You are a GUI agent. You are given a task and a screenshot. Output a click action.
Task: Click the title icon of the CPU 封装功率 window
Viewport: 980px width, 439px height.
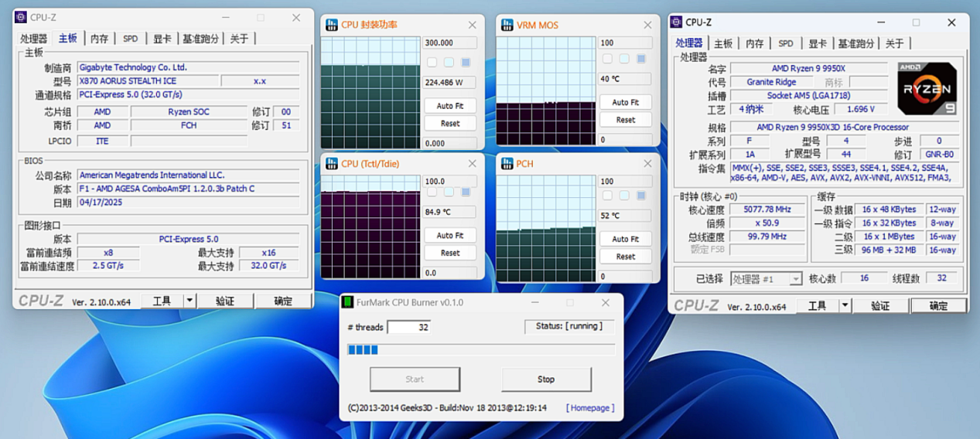point(331,25)
